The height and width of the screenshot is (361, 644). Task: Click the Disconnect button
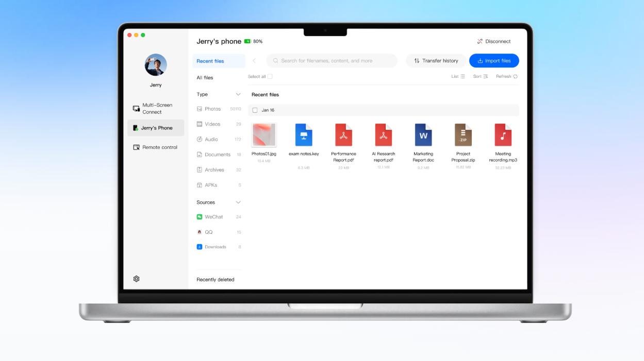494,41
